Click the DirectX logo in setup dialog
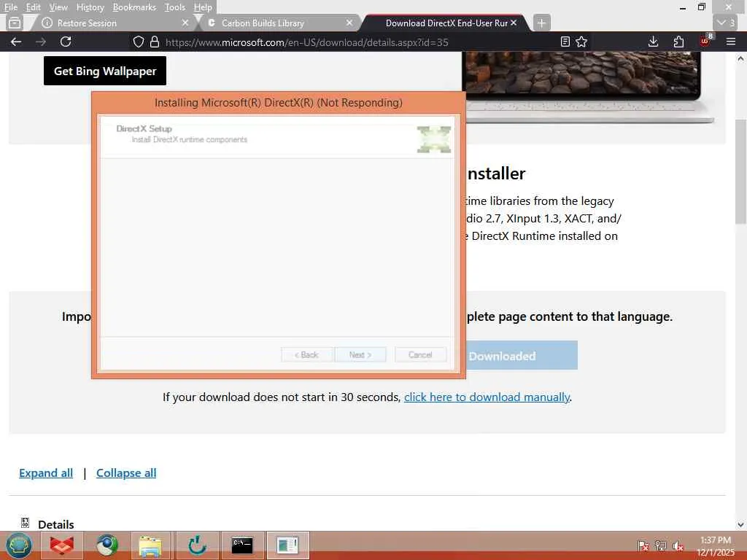Viewport: 747px width, 560px height. (434, 139)
